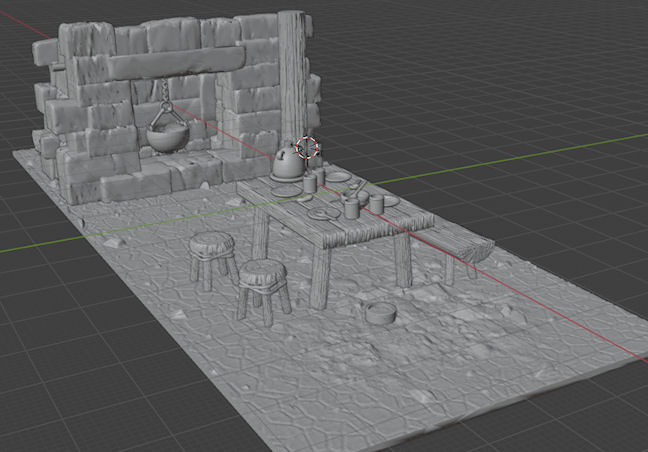
Task: Select the teapot on the table
Action: click(286, 162)
